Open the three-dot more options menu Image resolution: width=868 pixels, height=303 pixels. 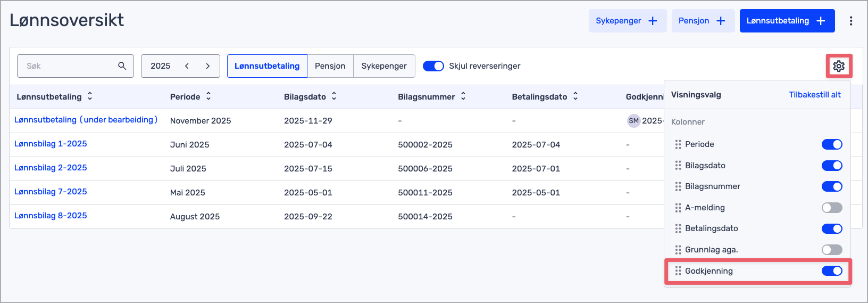pyautogui.click(x=851, y=21)
